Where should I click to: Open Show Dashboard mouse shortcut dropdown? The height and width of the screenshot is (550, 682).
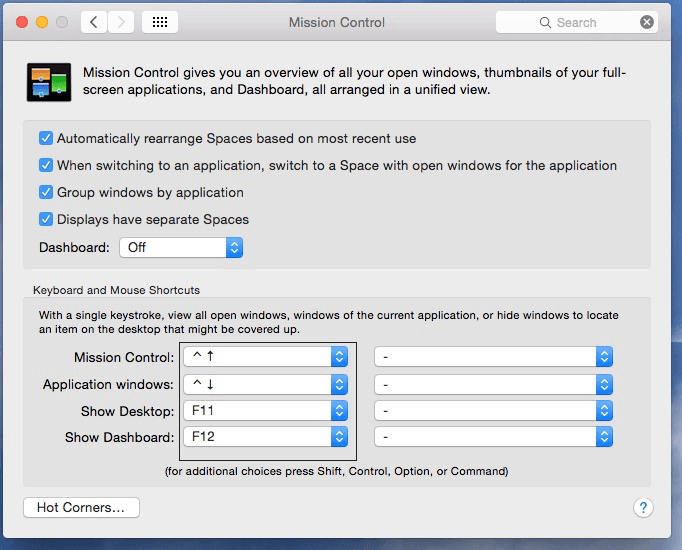[x=493, y=437]
